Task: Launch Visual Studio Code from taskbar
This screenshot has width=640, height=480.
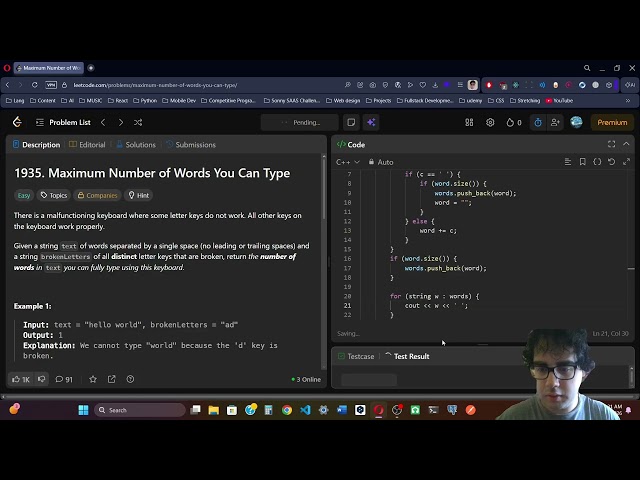Action: pos(305,410)
